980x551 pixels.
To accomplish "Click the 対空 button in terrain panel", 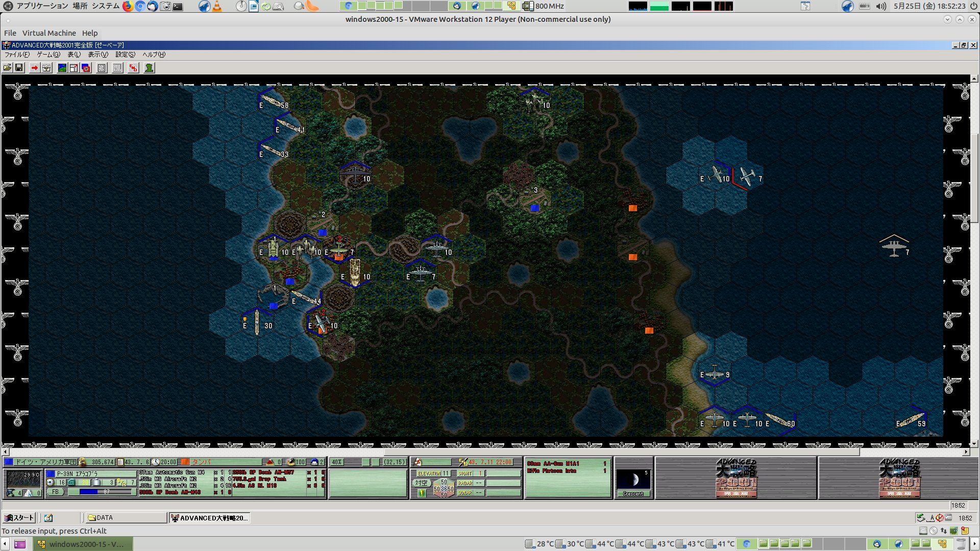I will (x=421, y=483).
